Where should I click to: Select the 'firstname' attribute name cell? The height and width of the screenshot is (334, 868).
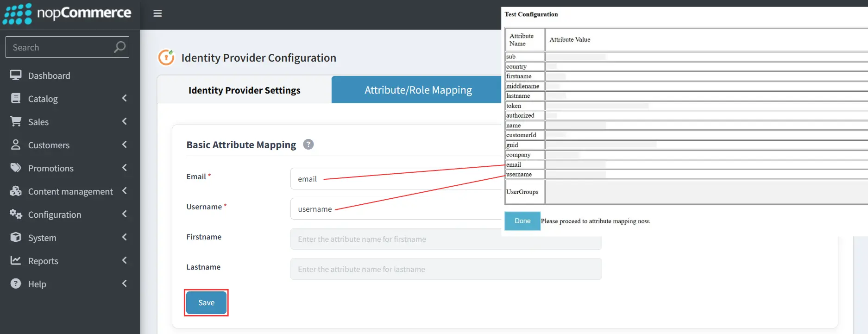point(525,76)
